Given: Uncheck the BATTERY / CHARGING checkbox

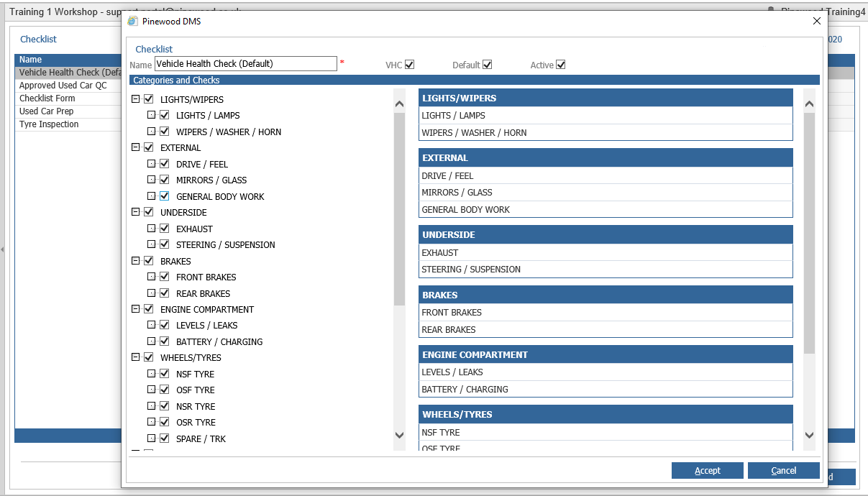Looking at the screenshot, I should click(165, 341).
